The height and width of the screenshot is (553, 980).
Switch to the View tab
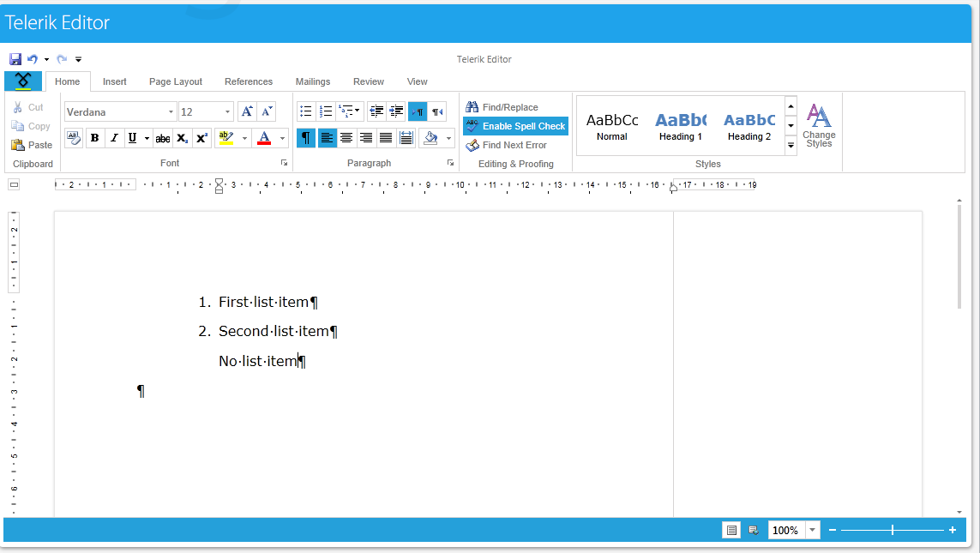pos(417,81)
